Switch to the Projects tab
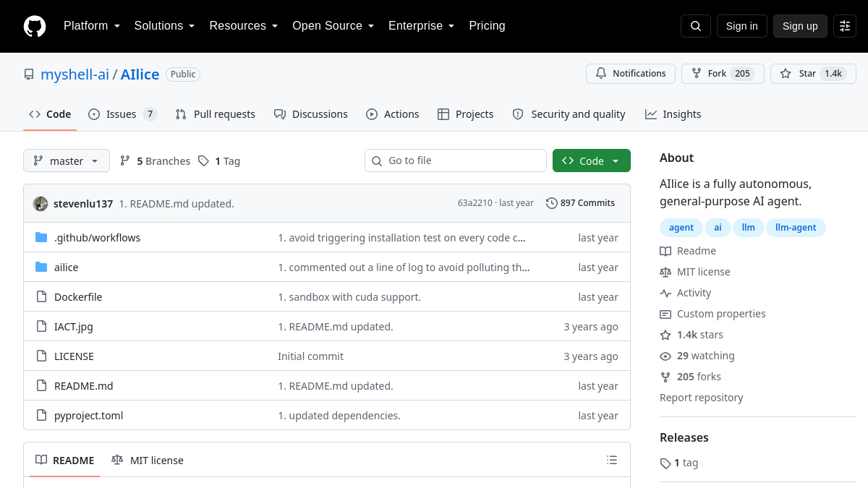Screen dimensions: 868x488 coord(465,114)
